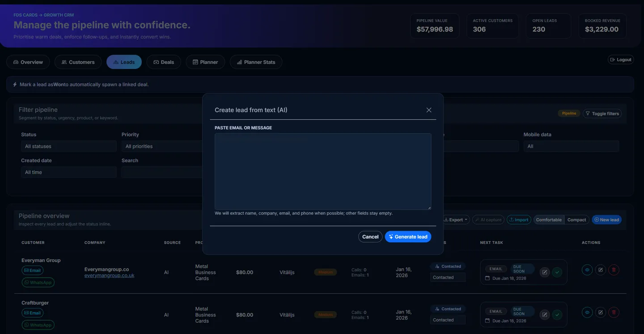Select the Compact density view
644x334 pixels.
click(x=576, y=220)
